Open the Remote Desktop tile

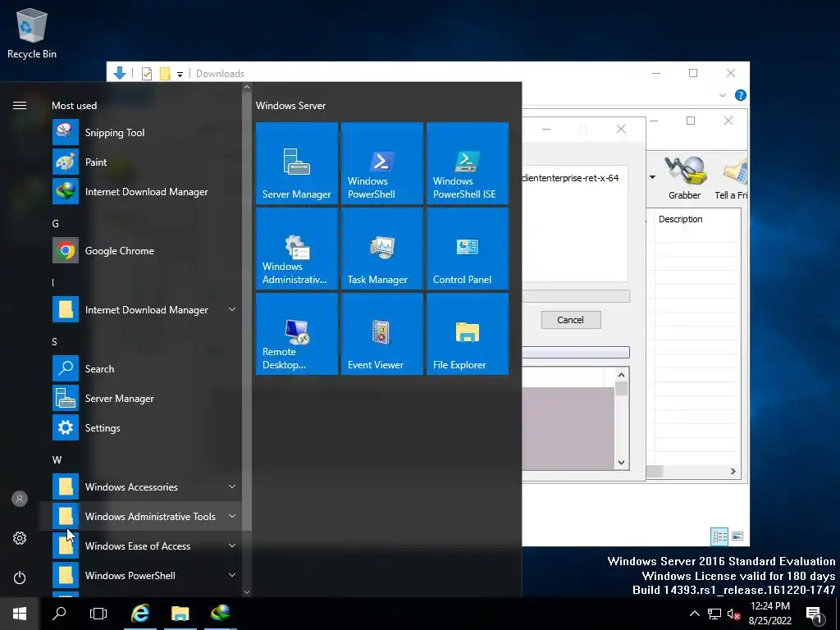pyautogui.click(x=297, y=334)
